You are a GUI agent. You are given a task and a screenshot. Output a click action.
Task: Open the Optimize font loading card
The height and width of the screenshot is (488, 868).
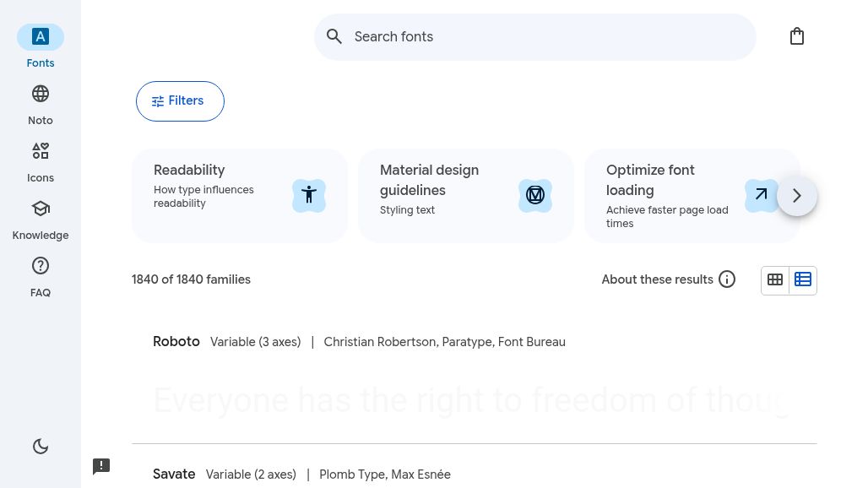coord(692,195)
